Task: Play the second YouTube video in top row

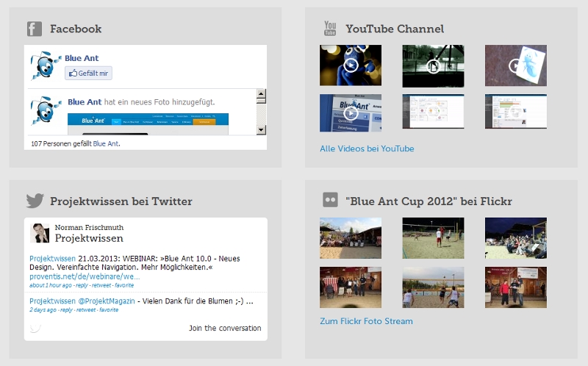Action: pyautogui.click(x=433, y=65)
